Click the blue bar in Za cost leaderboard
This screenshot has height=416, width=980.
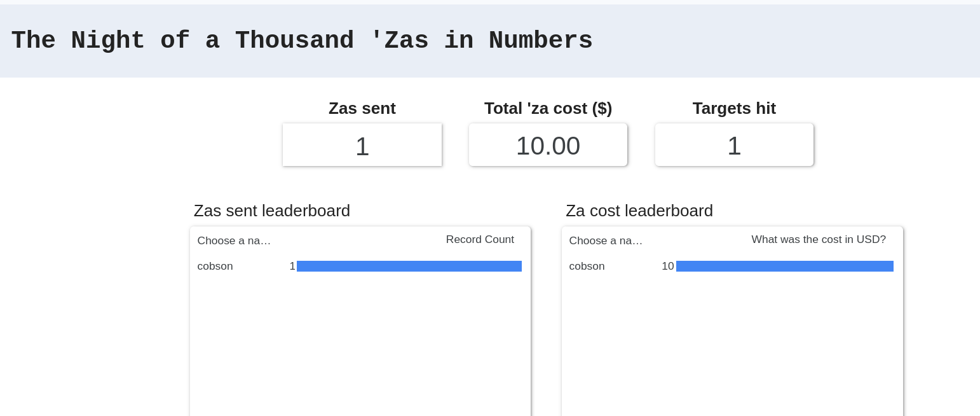pyautogui.click(x=784, y=267)
